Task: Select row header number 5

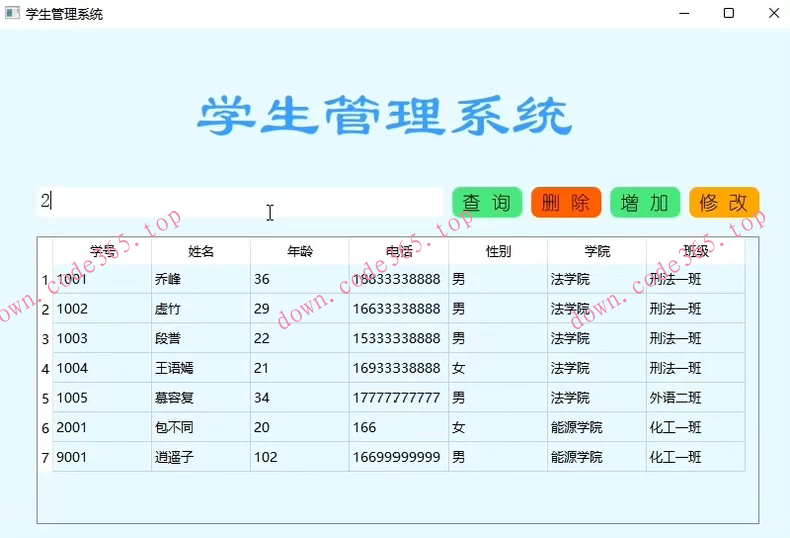Action: 45,398
